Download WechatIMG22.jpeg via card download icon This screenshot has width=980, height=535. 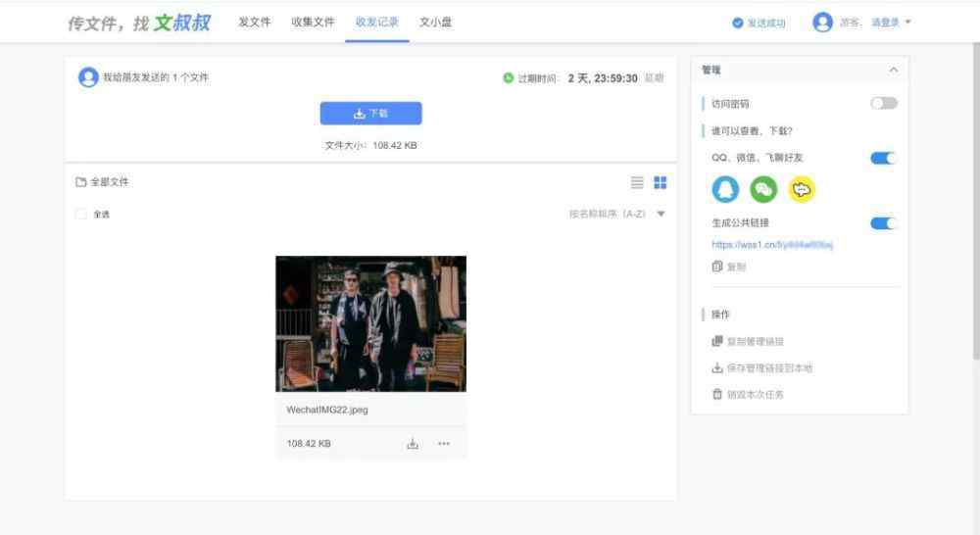413,444
